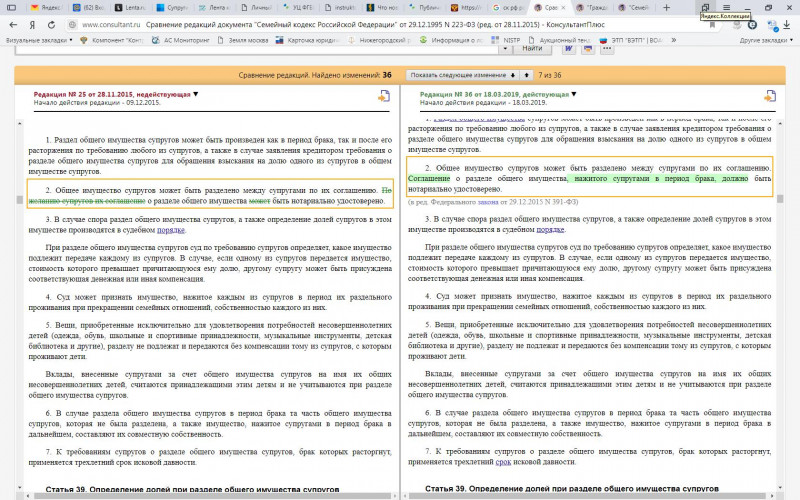Click 'Статья 39' heading in right pane

(x=572, y=489)
